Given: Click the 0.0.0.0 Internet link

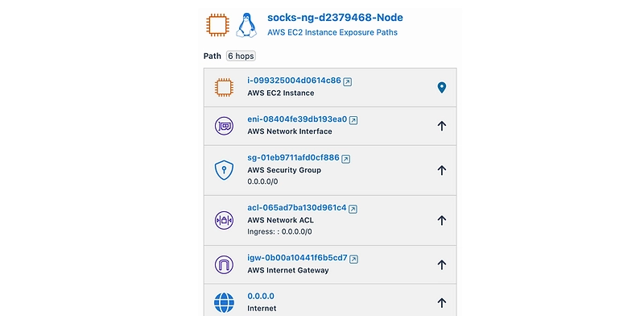Looking at the screenshot, I should [261, 297].
